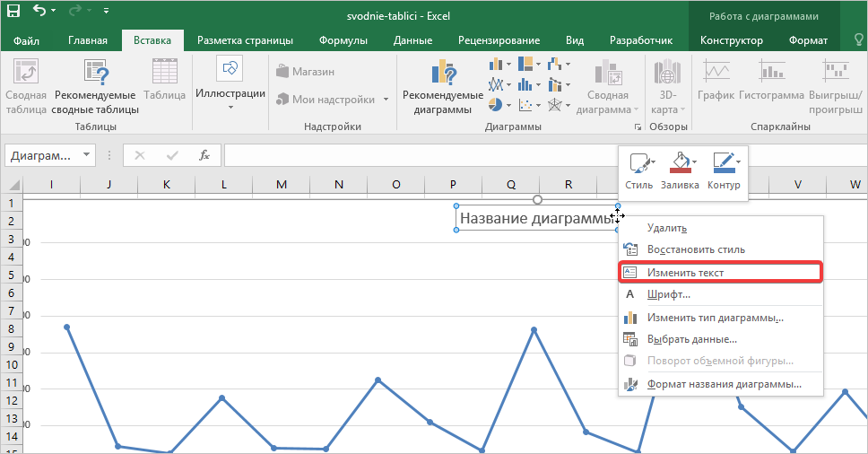Insert a column chart from the ribbon
Viewport: 868px width, 454px height.
[x=496, y=64]
